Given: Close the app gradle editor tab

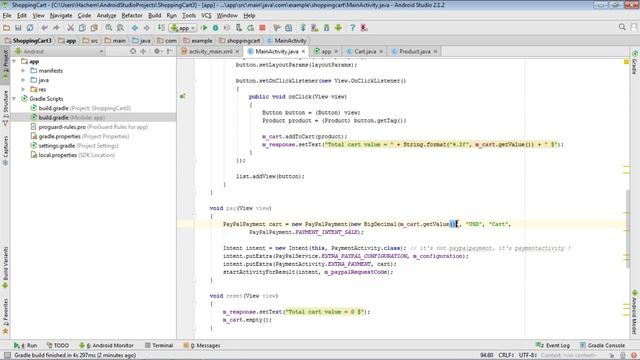Looking at the screenshot, I should [336, 51].
